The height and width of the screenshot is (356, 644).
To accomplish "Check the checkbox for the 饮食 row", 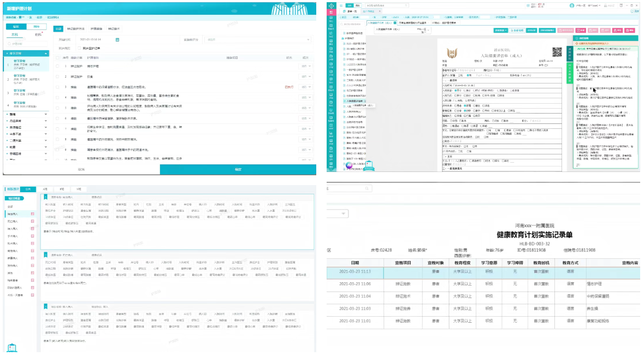I will [x=57, y=76].
